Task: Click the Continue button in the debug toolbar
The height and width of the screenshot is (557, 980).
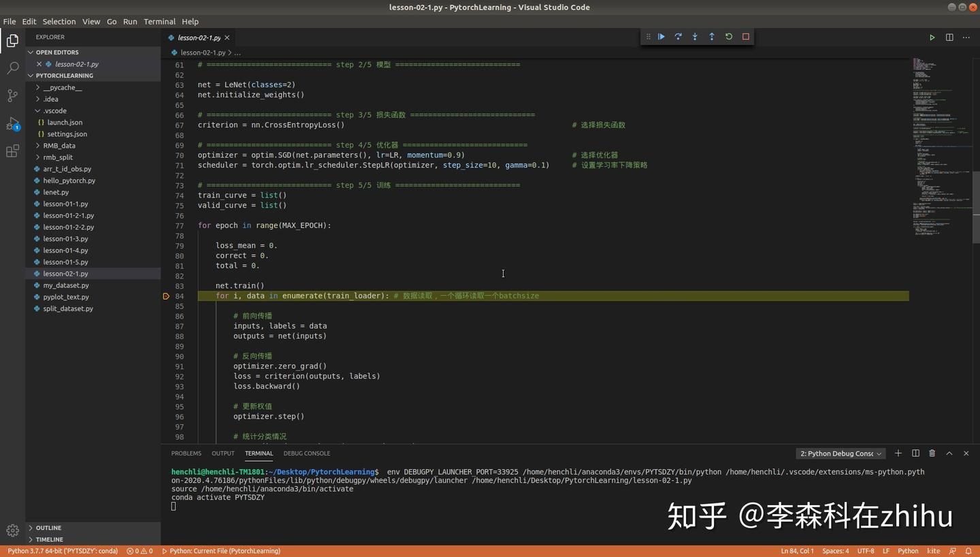Action: click(x=661, y=36)
